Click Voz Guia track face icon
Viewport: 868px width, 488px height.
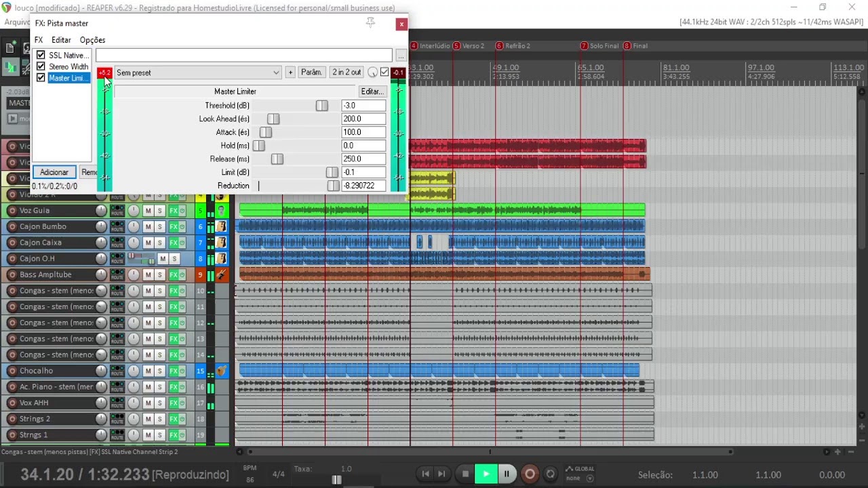pos(221,211)
